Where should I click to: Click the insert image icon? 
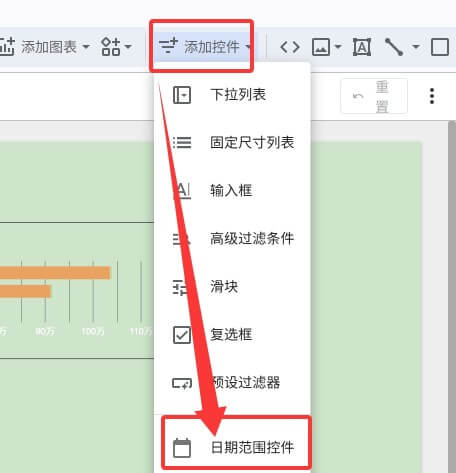321,47
